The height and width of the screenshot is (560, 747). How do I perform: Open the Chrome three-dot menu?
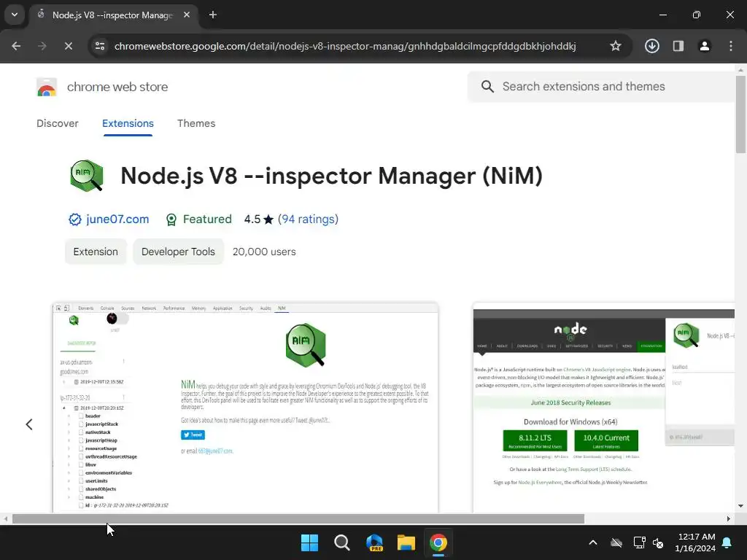[730, 46]
